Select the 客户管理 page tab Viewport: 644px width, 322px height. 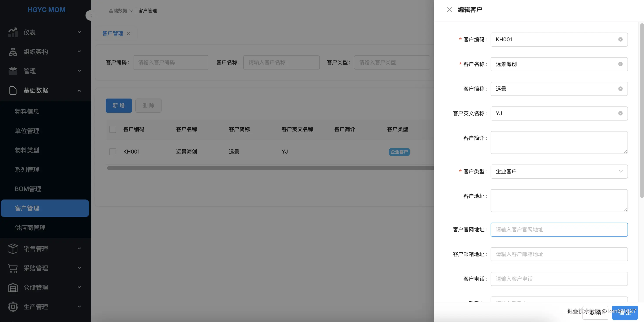click(x=113, y=33)
